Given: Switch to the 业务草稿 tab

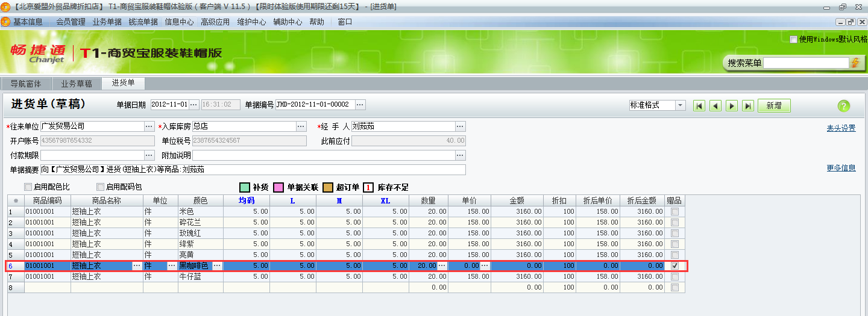Looking at the screenshot, I should coord(77,84).
